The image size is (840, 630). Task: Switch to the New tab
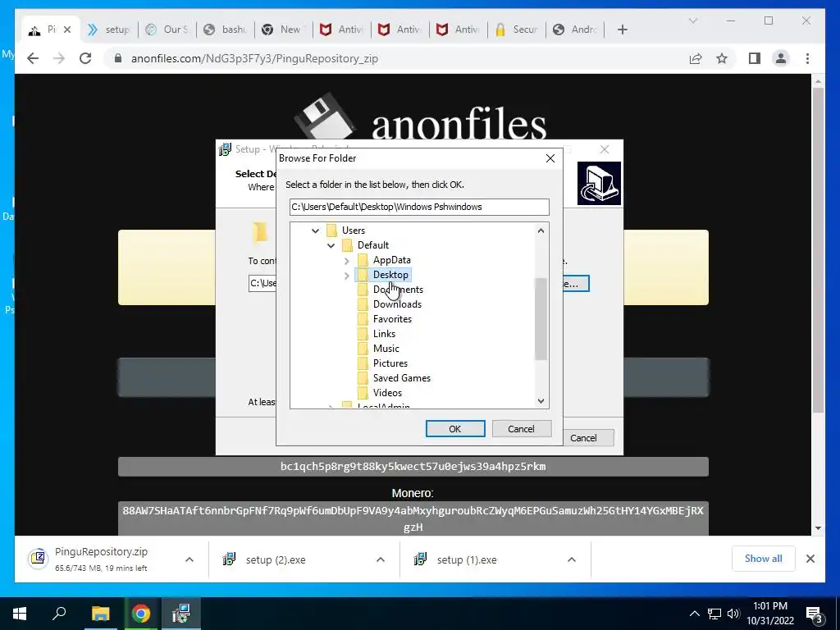pos(284,30)
